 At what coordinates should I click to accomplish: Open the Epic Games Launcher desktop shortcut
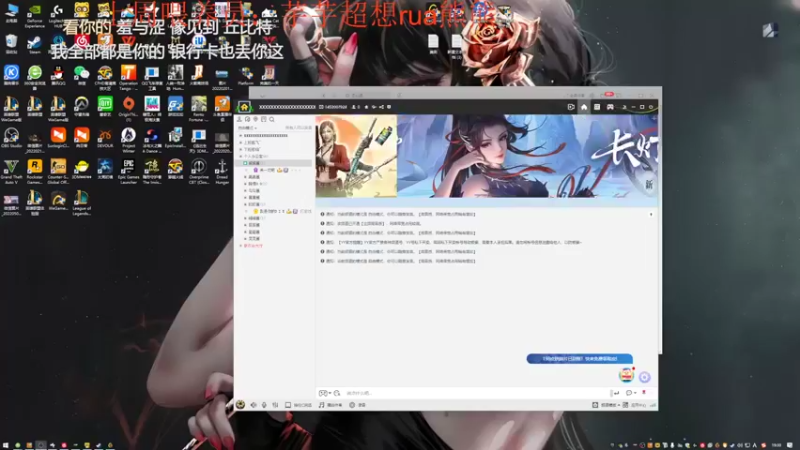128,171
